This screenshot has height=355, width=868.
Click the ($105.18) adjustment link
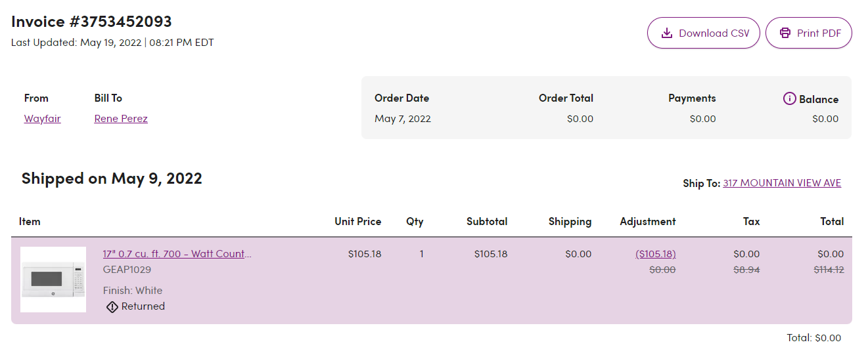656,254
